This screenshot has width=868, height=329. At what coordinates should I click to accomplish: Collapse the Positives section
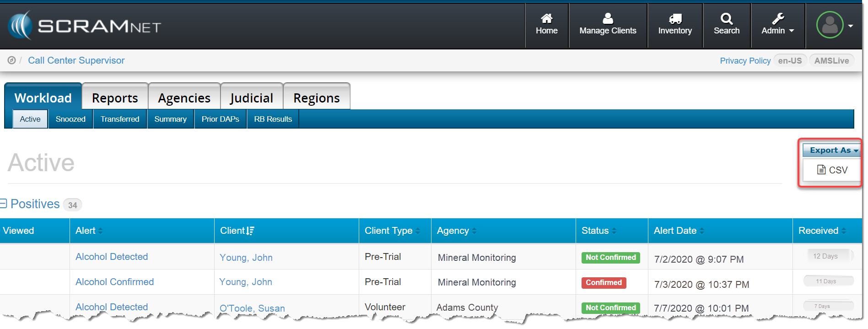4,204
